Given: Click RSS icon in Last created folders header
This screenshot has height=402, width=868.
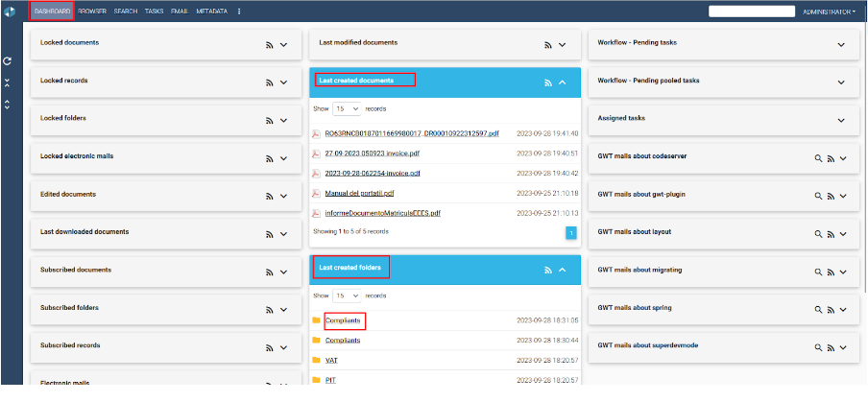Looking at the screenshot, I should 547,271.
